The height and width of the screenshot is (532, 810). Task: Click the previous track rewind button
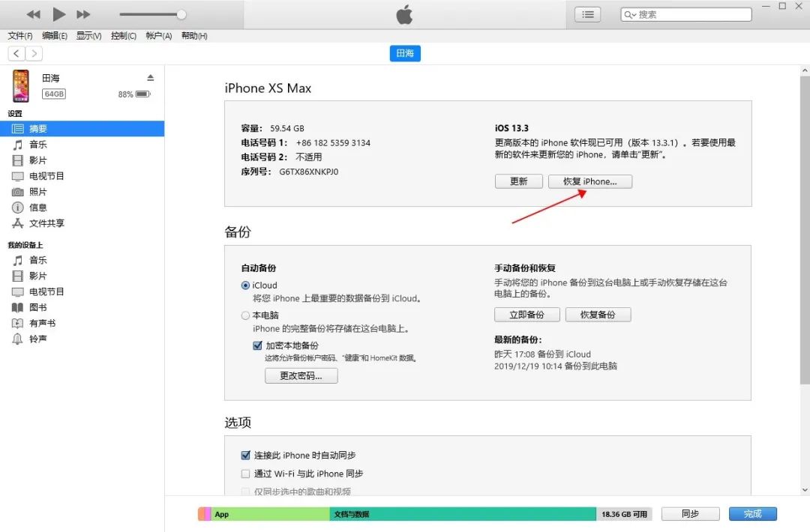[x=34, y=14]
